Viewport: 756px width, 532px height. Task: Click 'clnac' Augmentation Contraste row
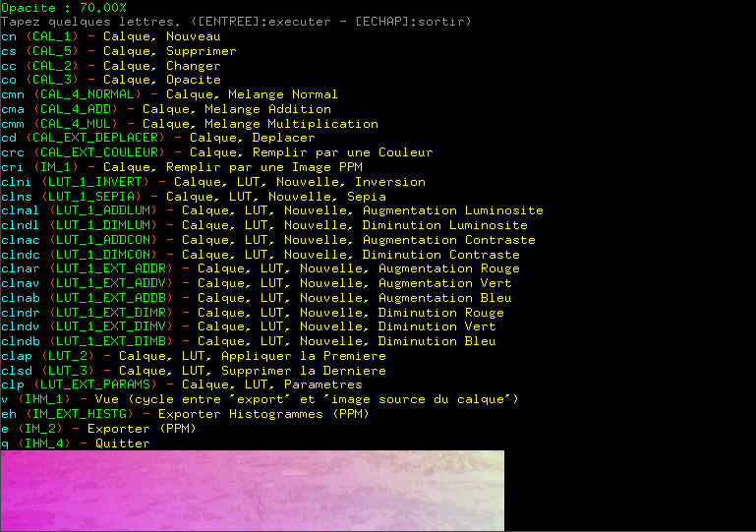tap(268, 240)
